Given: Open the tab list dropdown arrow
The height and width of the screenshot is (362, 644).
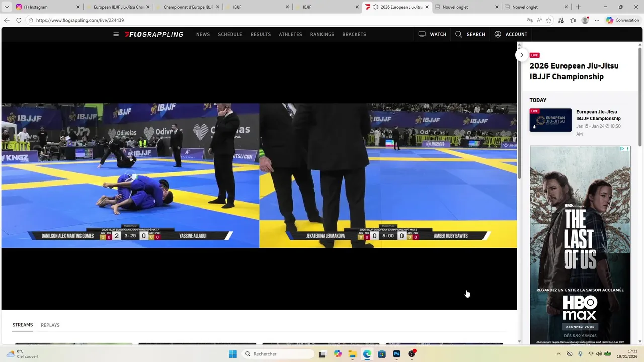Looking at the screenshot, I should [7, 7].
